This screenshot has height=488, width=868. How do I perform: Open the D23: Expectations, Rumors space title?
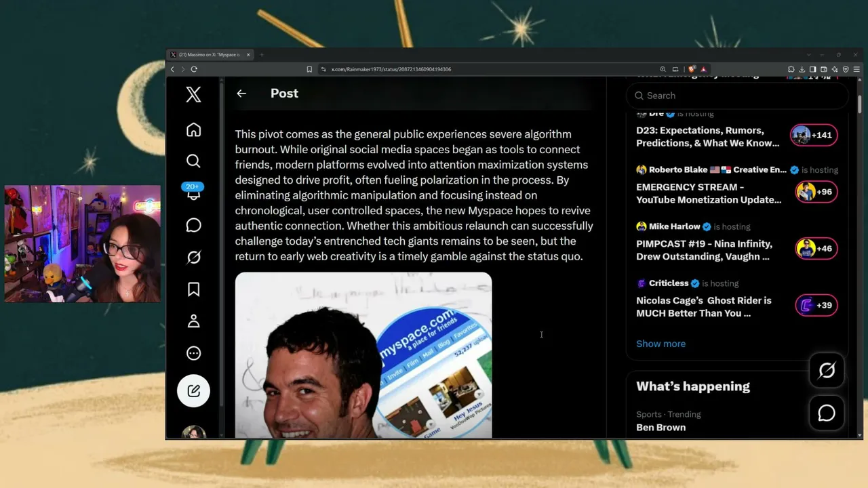pos(708,136)
